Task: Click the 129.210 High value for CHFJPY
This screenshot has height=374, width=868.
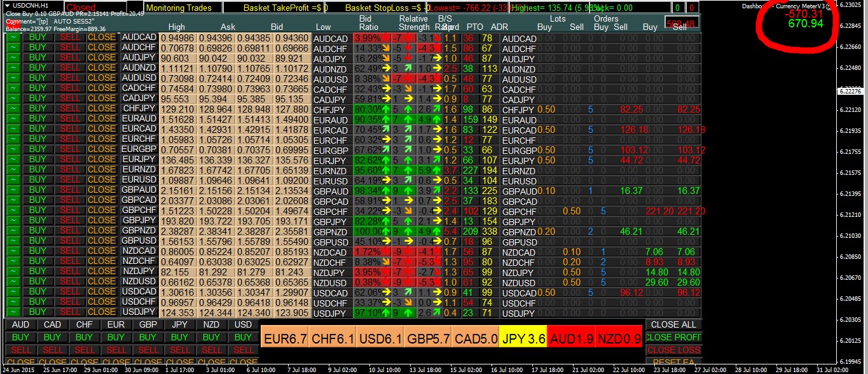Action: [178, 109]
